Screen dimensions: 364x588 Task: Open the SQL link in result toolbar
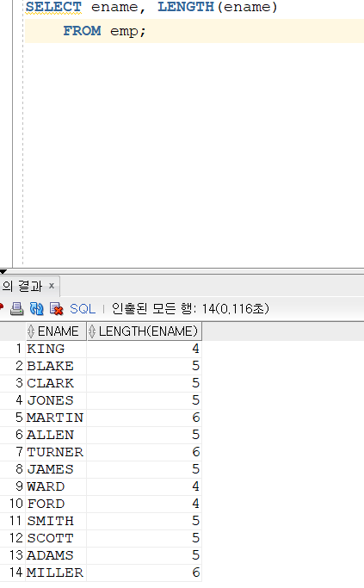tap(83, 308)
